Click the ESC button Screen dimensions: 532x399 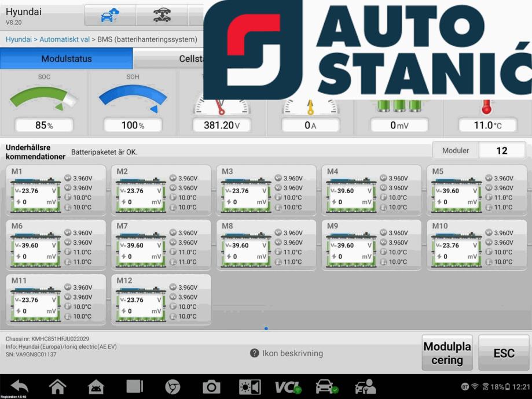504,353
